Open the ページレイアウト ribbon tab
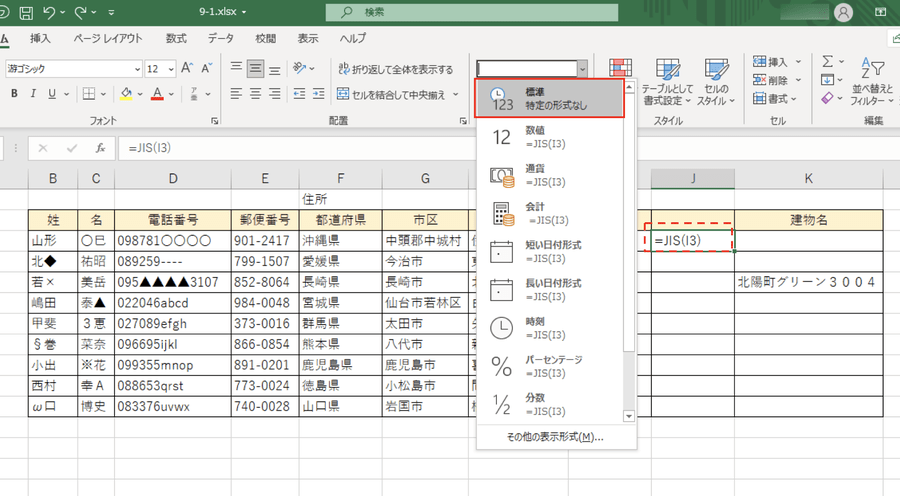This screenshot has height=496, width=900. click(x=107, y=38)
